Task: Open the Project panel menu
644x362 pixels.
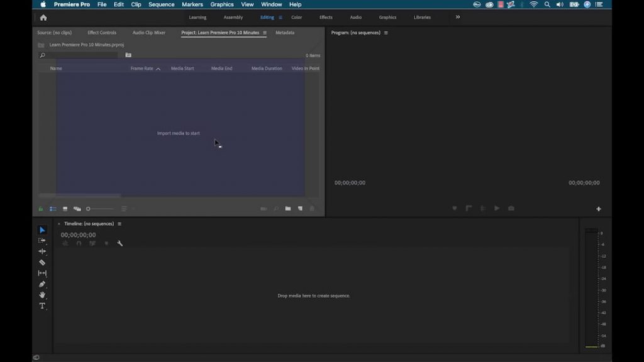Action: pyautogui.click(x=265, y=33)
